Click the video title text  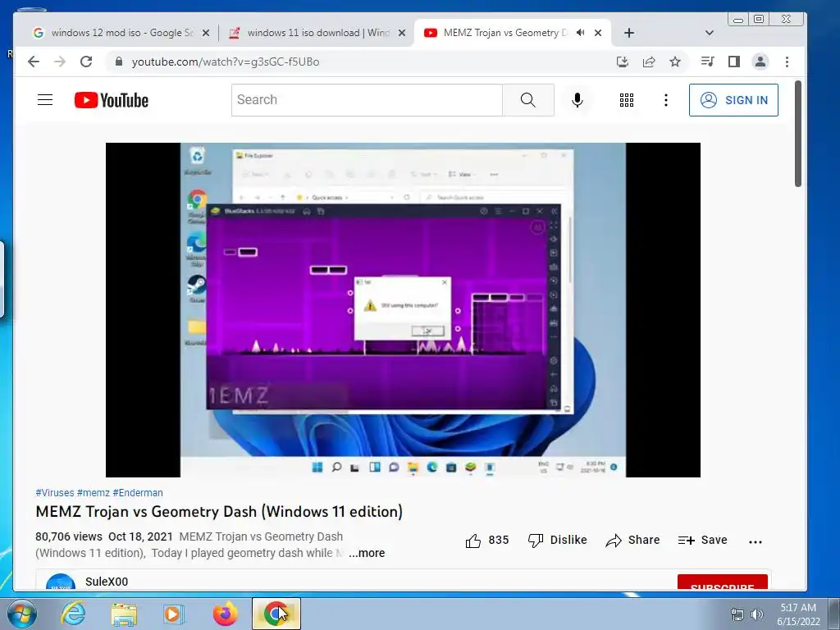click(219, 512)
